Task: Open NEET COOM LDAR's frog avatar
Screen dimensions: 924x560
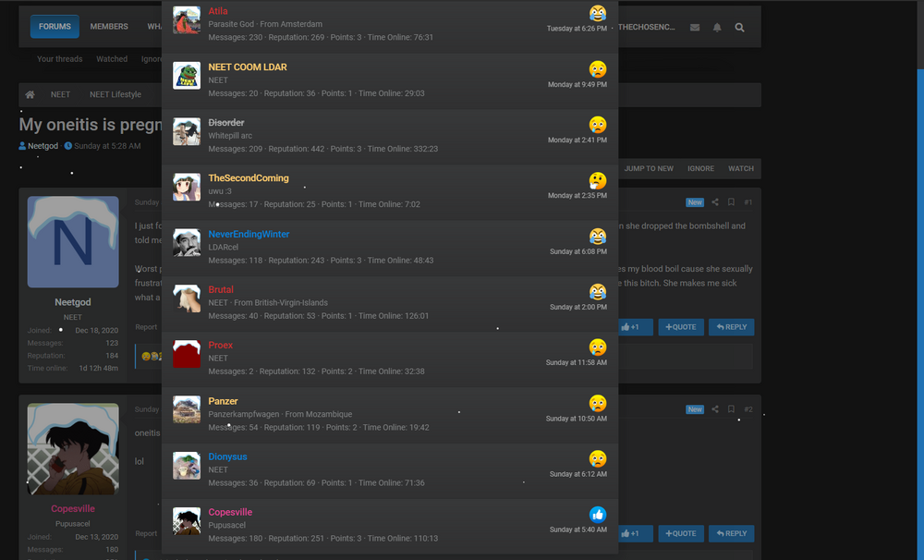Action: [187, 76]
